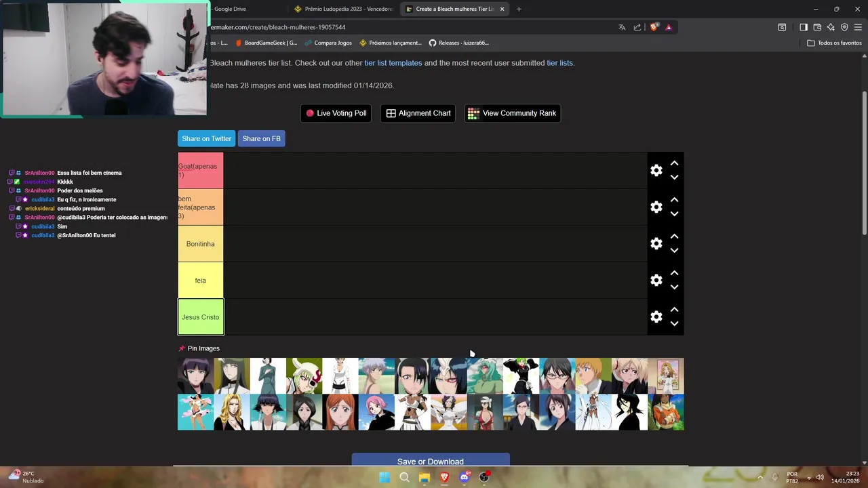Viewport: 868px width, 488px height.
Task: Click the browser address bar URL
Action: pos(278,27)
